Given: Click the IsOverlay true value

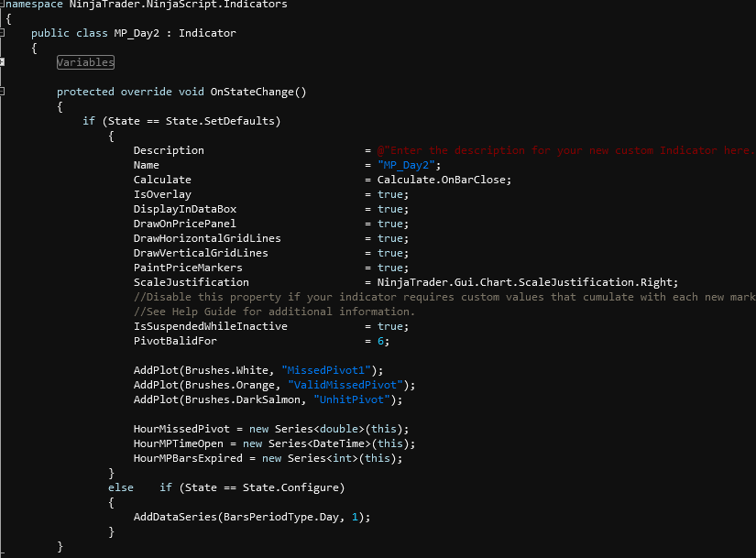Looking at the screenshot, I should [x=390, y=194].
